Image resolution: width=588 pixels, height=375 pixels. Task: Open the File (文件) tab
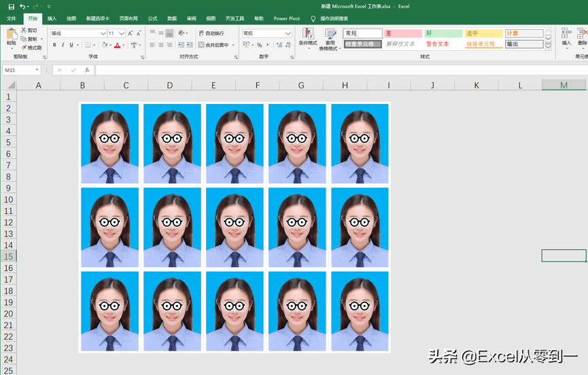tap(12, 18)
